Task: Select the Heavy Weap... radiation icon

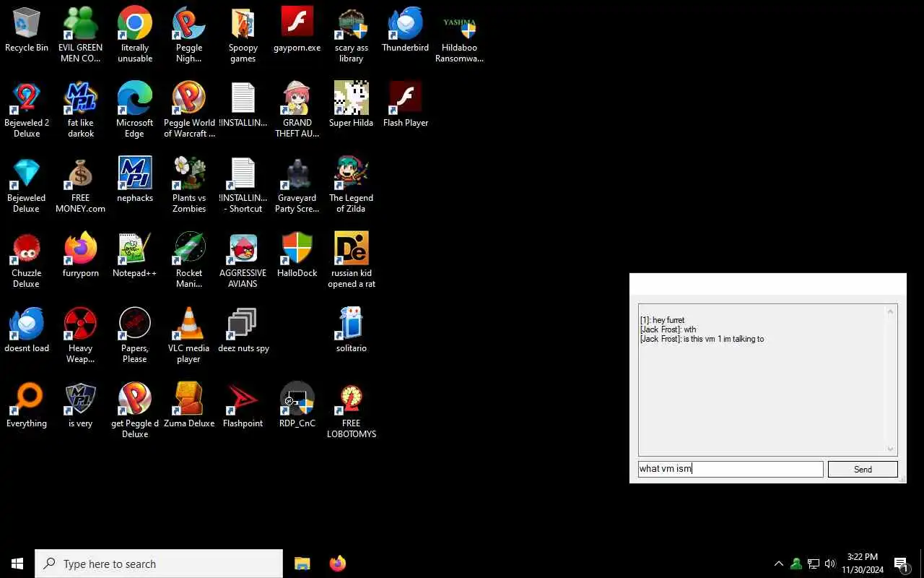Action: (x=81, y=335)
